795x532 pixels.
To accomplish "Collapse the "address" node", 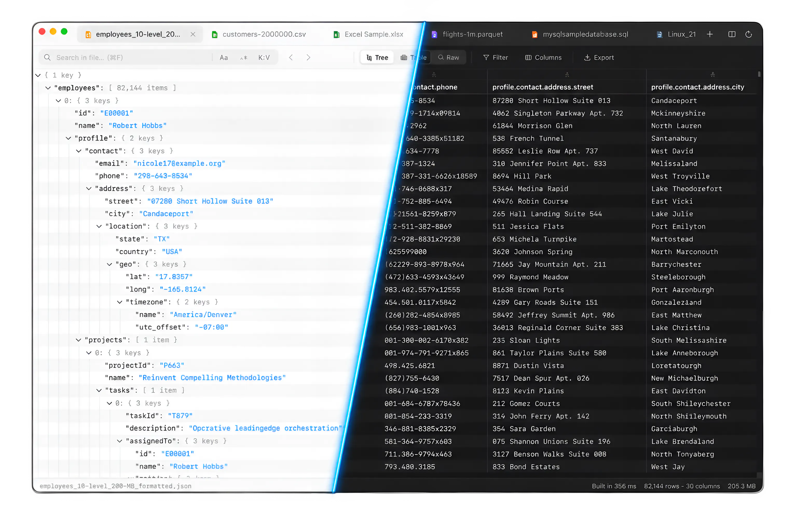I will [88, 189].
